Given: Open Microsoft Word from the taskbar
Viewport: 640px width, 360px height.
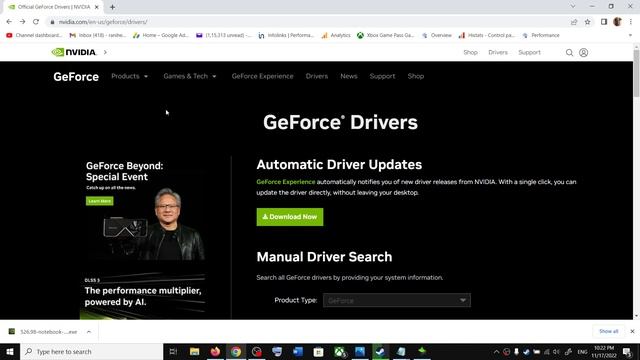Looking at the screenshot, I should (298, 351).
